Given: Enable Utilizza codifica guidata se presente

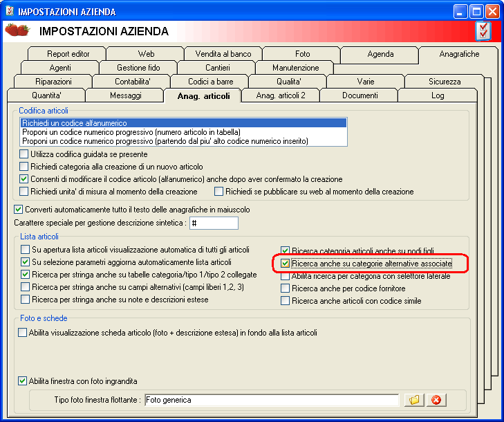Looking at the screenshot, I should pos(24,154).
